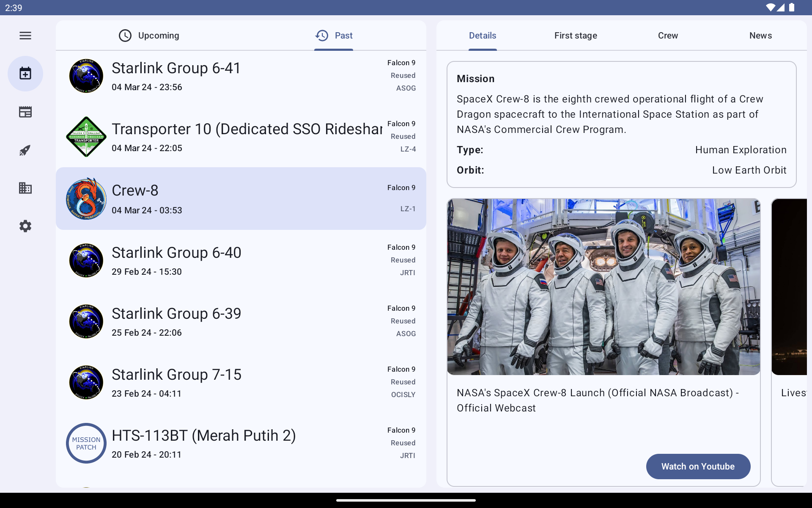Tap the Starlink Group 6-41 mission patch
812x508 pixels.
86,76
